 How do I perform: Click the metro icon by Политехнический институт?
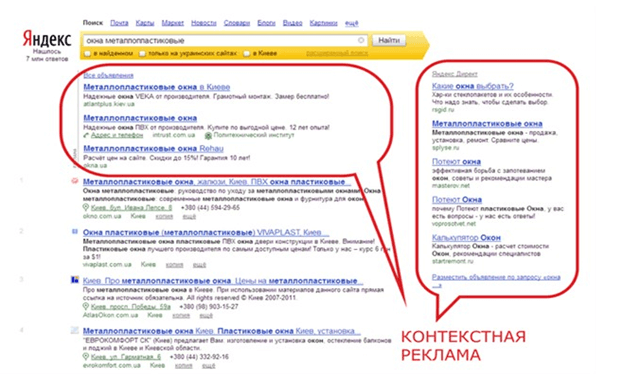(x=208, y=136)
